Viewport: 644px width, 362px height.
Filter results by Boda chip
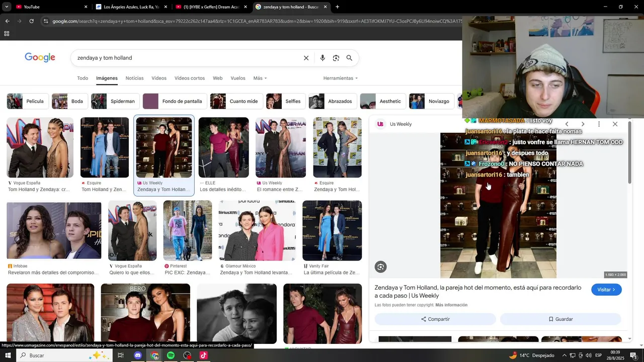click(70, 101)
